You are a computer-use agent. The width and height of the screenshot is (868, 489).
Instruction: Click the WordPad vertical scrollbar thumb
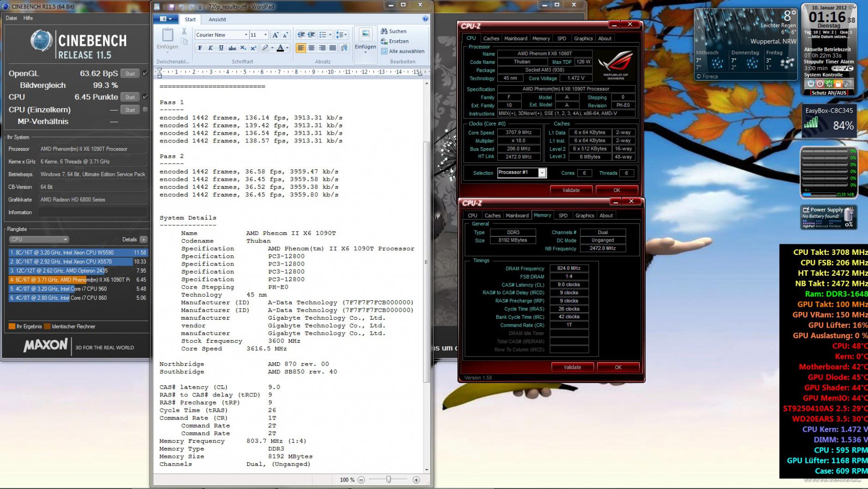point(426,262)
